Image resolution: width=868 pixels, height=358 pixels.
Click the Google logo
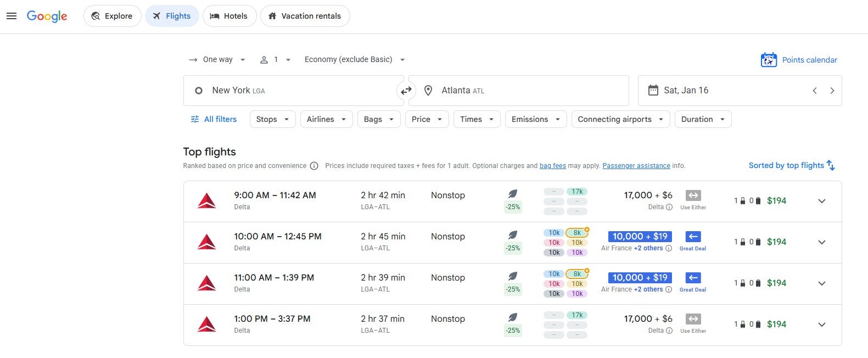(x=47, y=16)
